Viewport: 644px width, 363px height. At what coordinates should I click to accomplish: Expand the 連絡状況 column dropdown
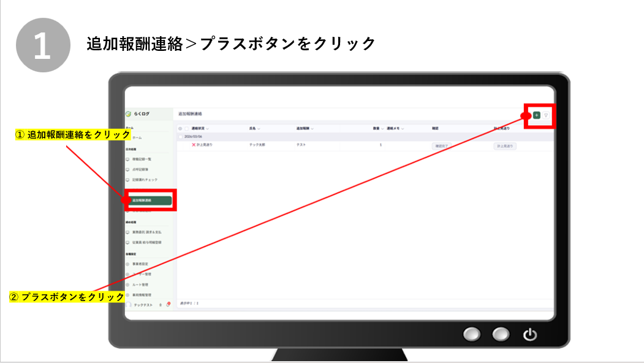click(208, 129)
